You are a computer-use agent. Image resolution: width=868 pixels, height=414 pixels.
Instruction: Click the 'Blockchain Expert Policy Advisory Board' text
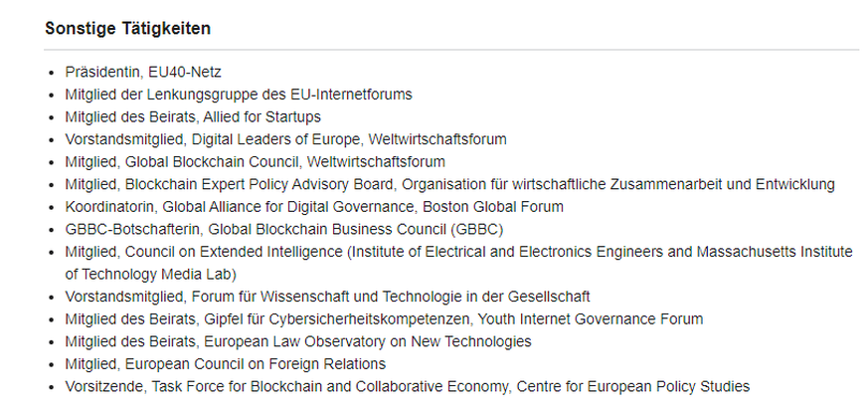click(x=261, y=184)
